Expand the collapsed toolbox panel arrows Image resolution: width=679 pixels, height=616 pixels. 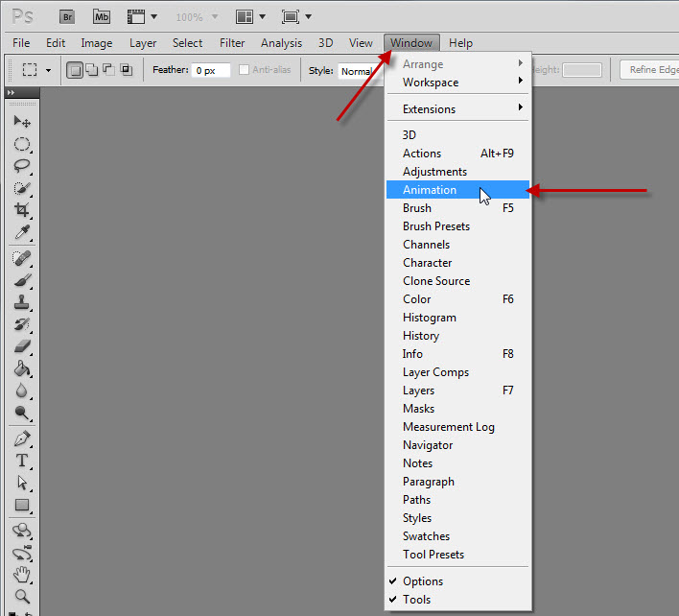[11, 93]
